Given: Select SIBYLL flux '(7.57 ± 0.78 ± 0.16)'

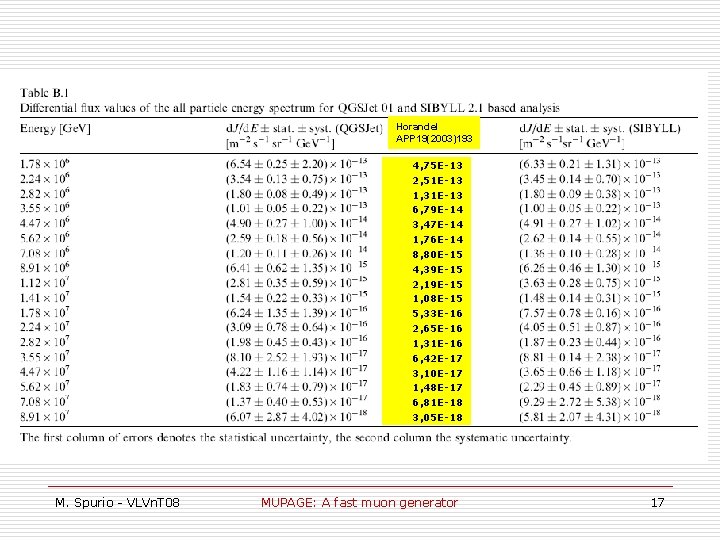Looking at the screenshot, I should coord(570,313).
